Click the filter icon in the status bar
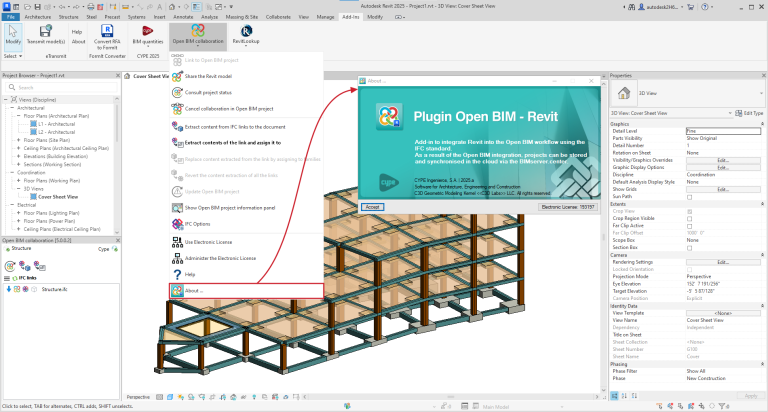This screenshot has height=412, width=768. 722,406
